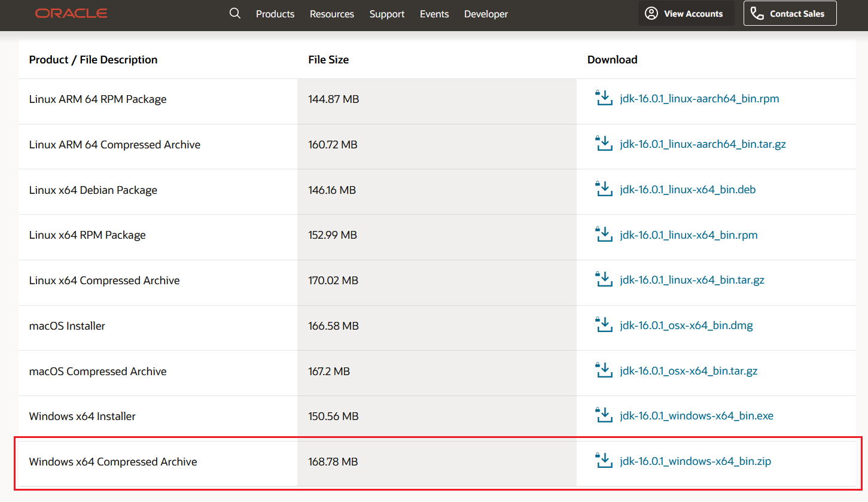Screen dimensions: 868x502
Task: Download jdk-16.0.1_osx-x64_bin.tar.gz link
Action: [x=689, y=371]
